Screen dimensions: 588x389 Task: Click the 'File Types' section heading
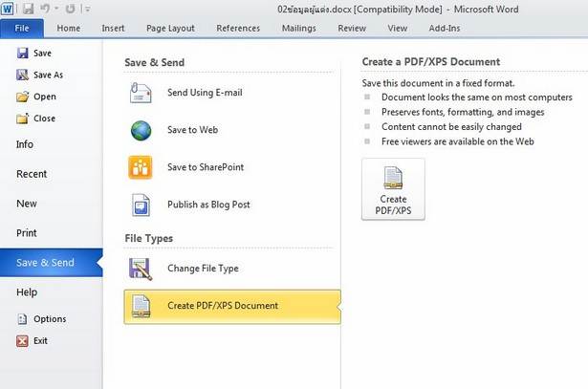click(149, 238)
